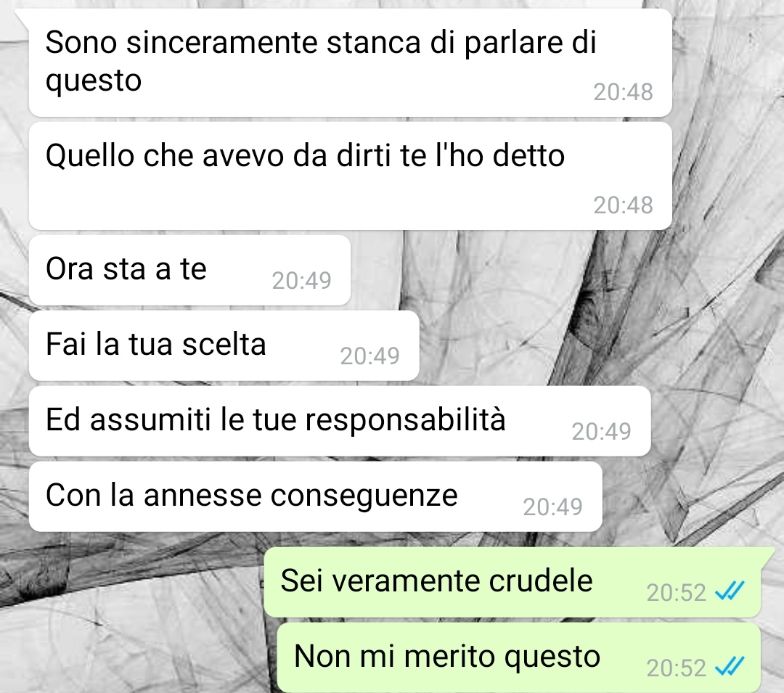Tap the 20:49 timestamp beside 'Ora sta a te'

301,280
